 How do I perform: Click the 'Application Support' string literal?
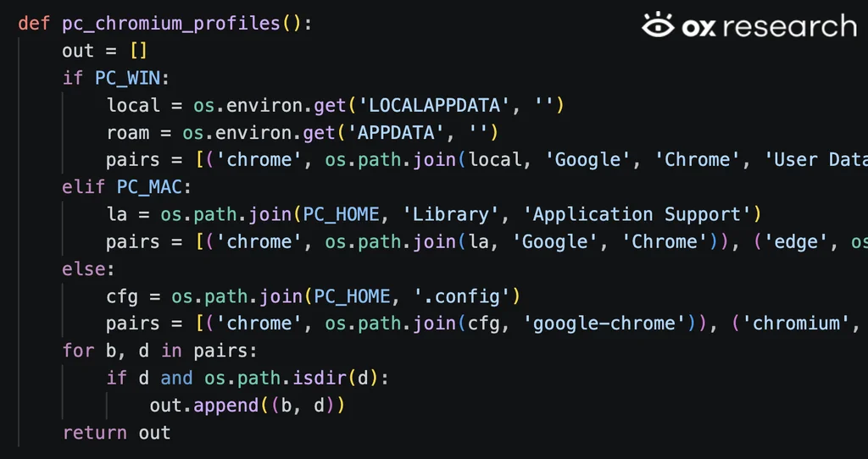(637, 214)
